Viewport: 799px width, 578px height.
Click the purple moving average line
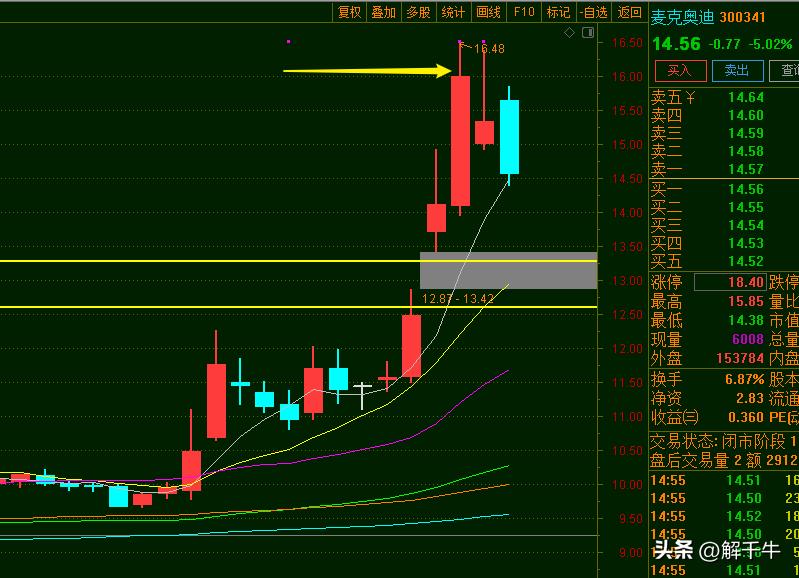coord(387,445)
